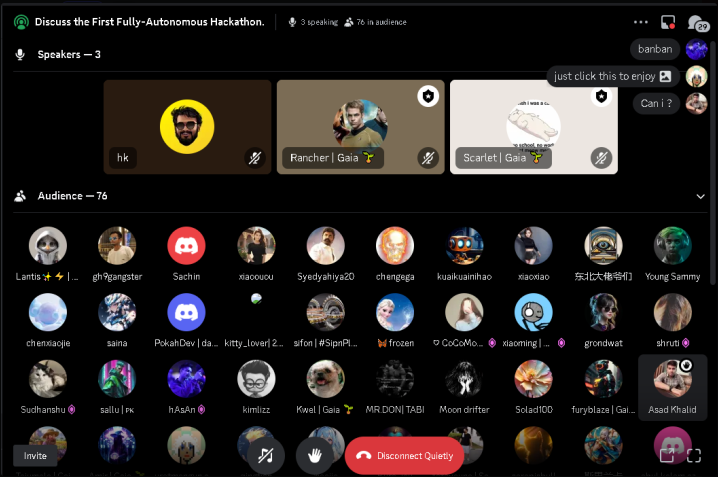This screenshot has width=718, height=477.
Task: Enter fullscreen mode with corner brackets icon
Action: [x=694, y=455]
